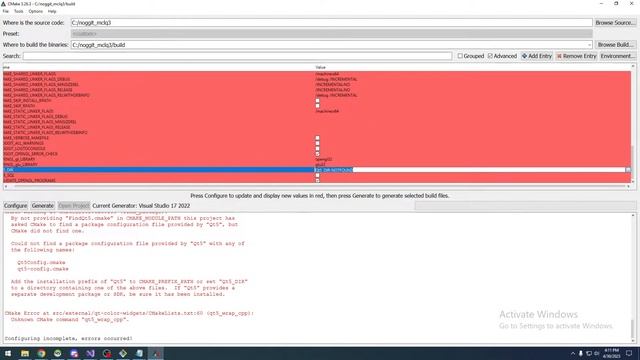Screen dimensions: 640x360
Task: Select the STATIC_LINKER_FLAGS_MINSIZEREL row
Action: click(317, 122)
